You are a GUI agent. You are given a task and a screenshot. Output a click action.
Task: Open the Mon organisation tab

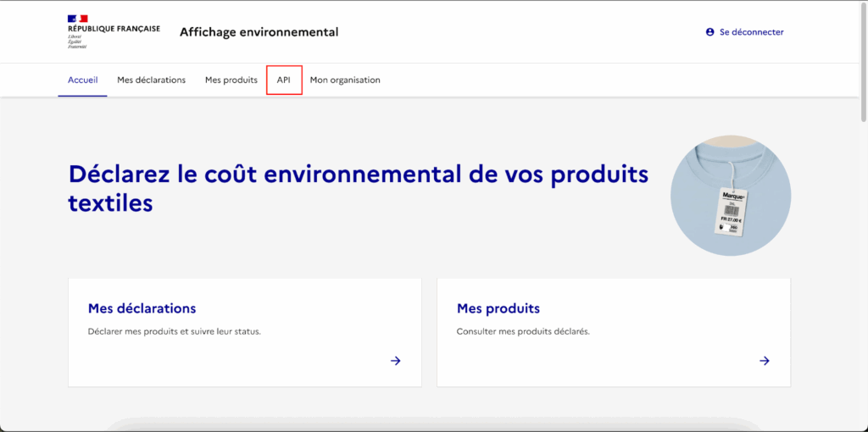[x=345, y=80]
